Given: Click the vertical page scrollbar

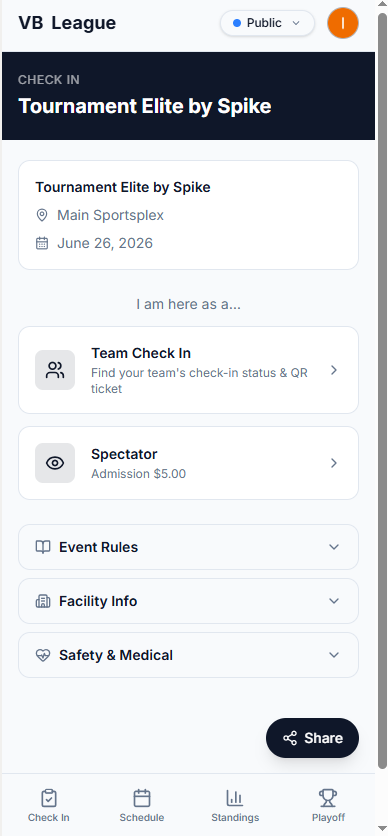Looking at the screenshot, I should (382, 391).
